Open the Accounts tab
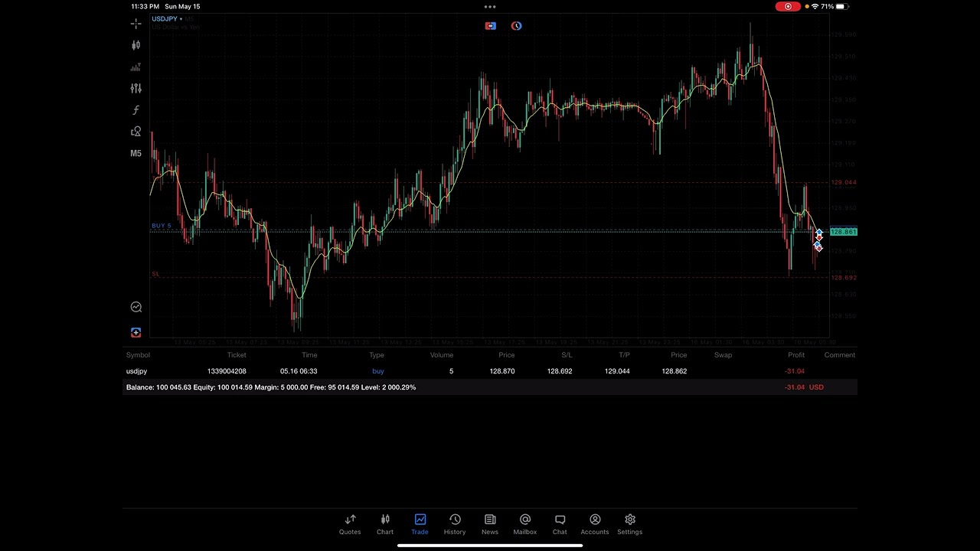 click(595, 524)
